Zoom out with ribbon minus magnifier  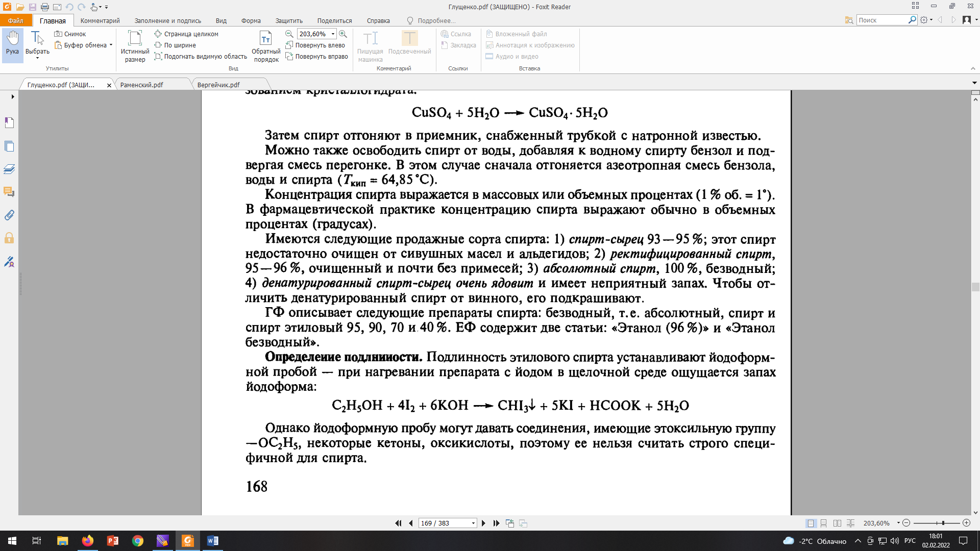pyautogui.click(x=289, y=34)
